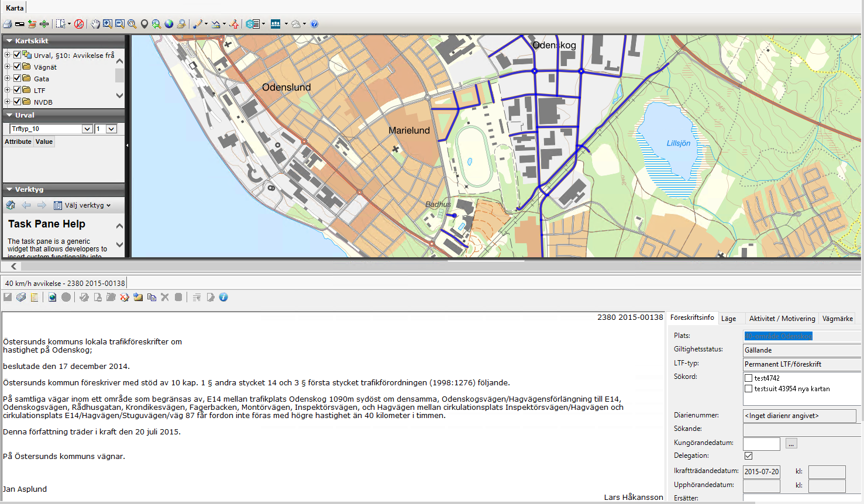The width and height of the screenshot is (864, 504).
Task: Click the globe document icon in lower toolbar
Action: [53, 297]
